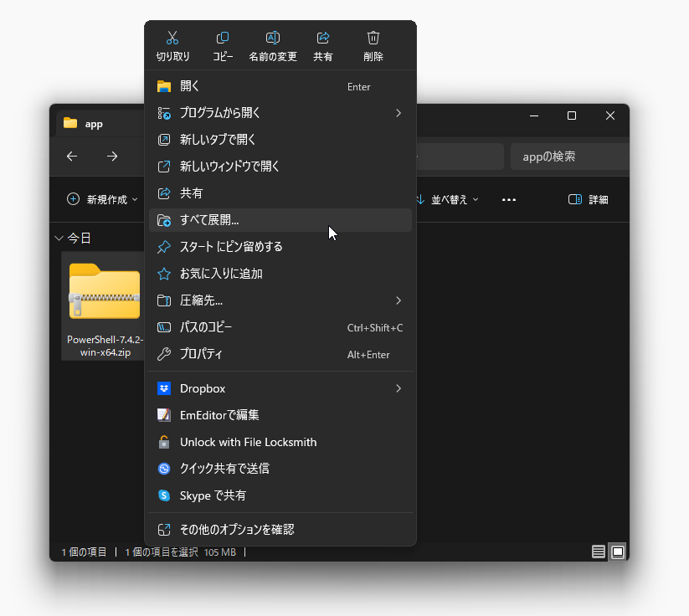
Task: Click the pin icon for スタート にピン留めする
Action: (x=164, y=247)
